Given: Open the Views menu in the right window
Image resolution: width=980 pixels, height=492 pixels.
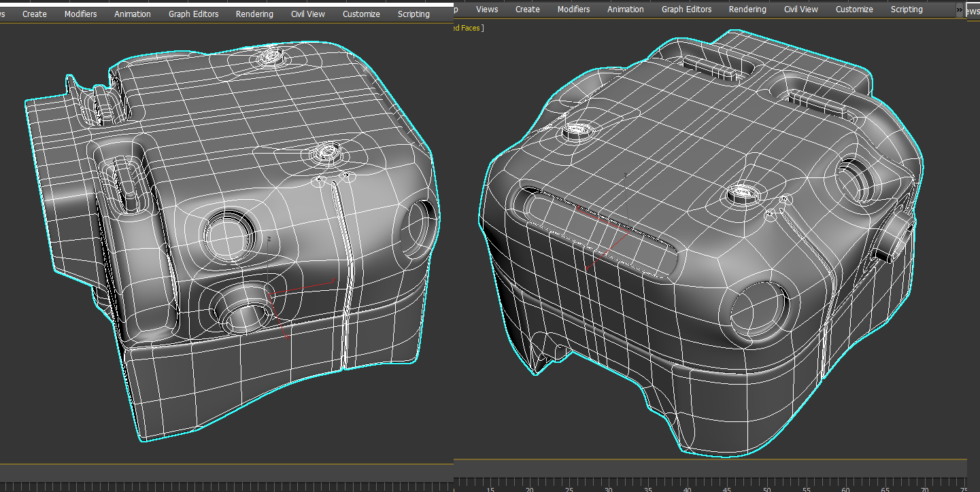Looking at the screenshot, I should coord(486,9).
